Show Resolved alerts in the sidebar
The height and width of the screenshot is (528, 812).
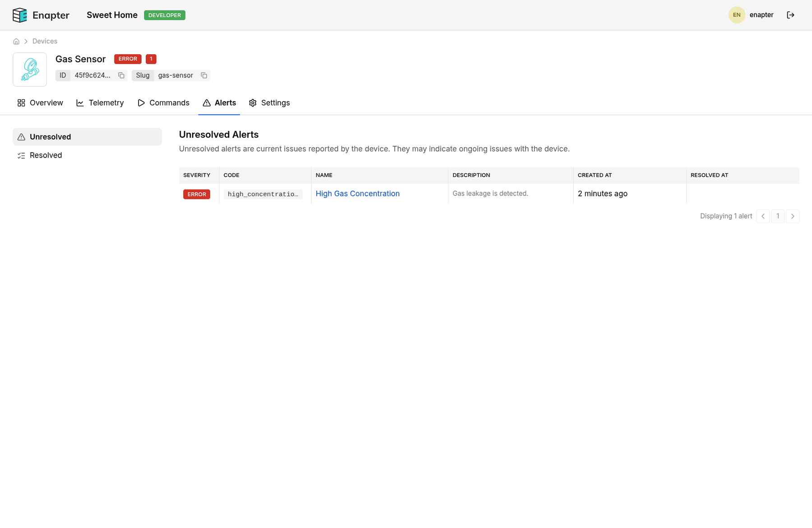tap(46, 155)
